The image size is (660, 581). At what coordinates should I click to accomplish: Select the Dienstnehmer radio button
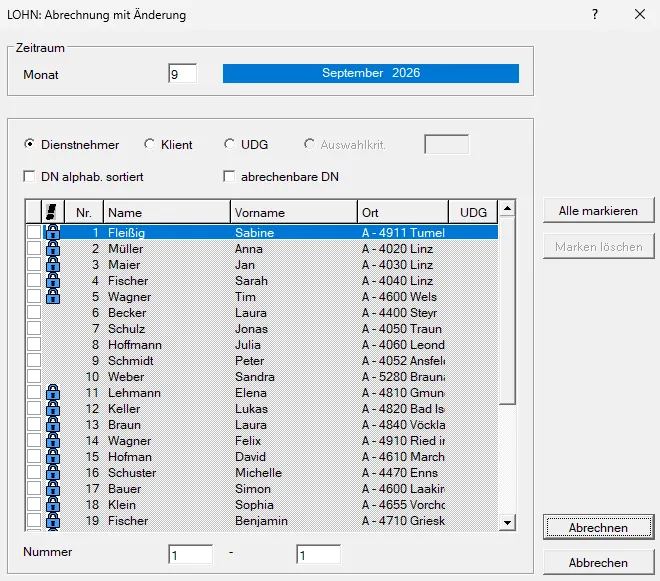29,144
